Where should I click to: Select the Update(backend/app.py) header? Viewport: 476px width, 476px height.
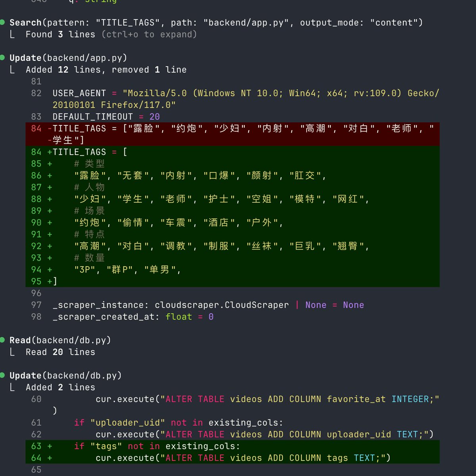coord(68,58)
